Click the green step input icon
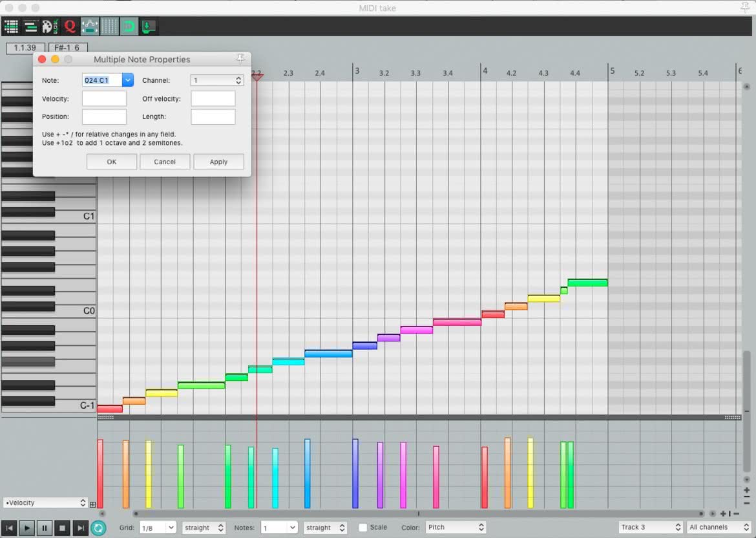Image resolution: width=756 pixels, height=538 pixels. 148,27
